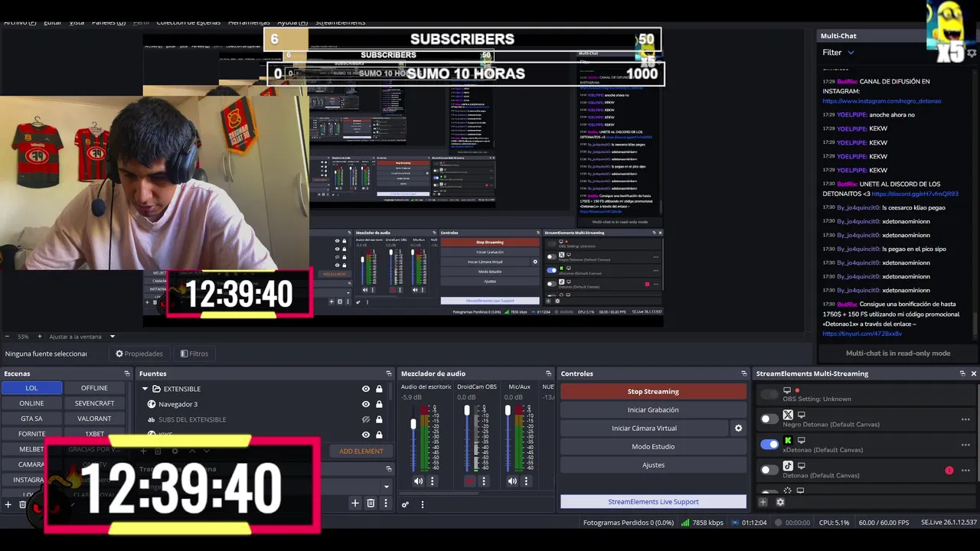Screen dimensions: 980x551
Task: Click ADD ELEMENT in Fuentes panel
Action: 361,452
